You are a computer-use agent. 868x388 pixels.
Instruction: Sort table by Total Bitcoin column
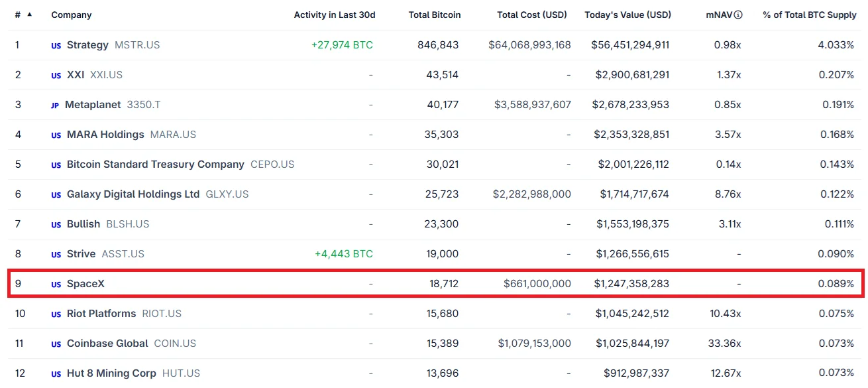435,15
